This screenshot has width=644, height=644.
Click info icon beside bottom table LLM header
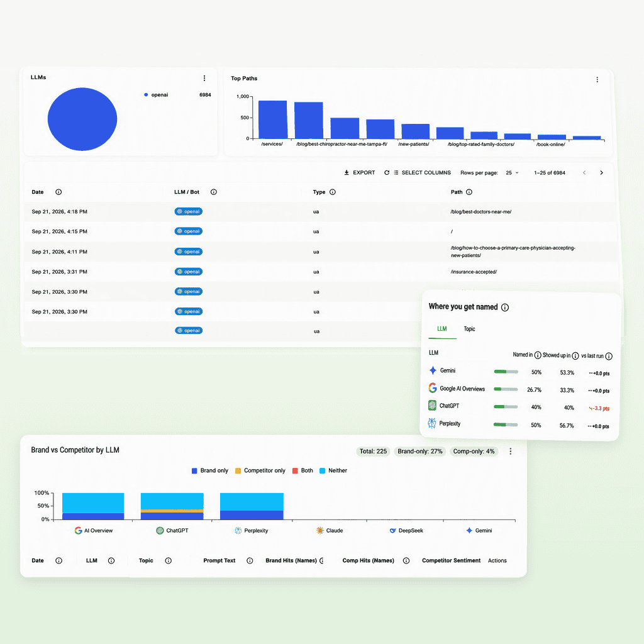coord(111,560)
